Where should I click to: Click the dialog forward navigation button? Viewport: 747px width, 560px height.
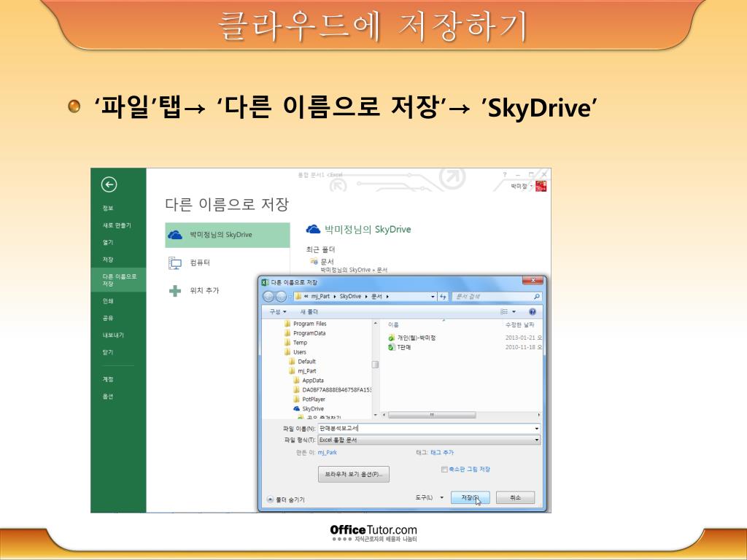pos(281,296)
